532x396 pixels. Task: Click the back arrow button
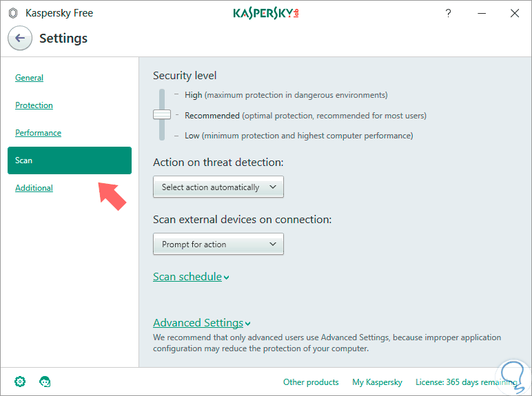point(20,39)
